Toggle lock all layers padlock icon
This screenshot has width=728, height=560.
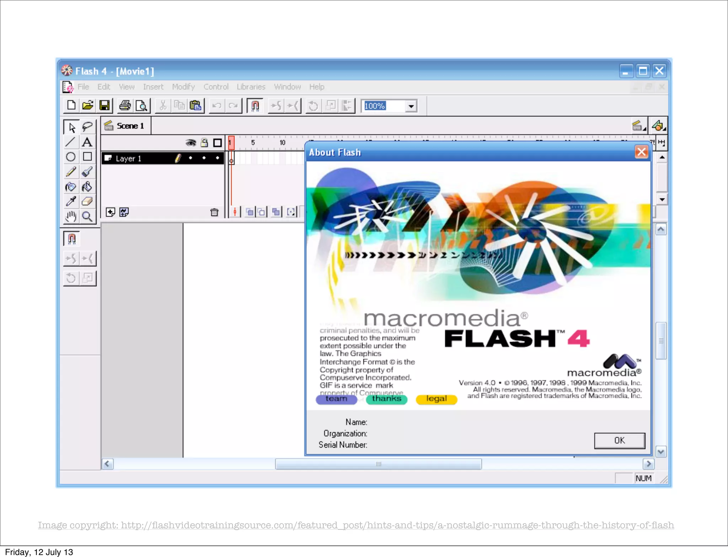(204, 143)
